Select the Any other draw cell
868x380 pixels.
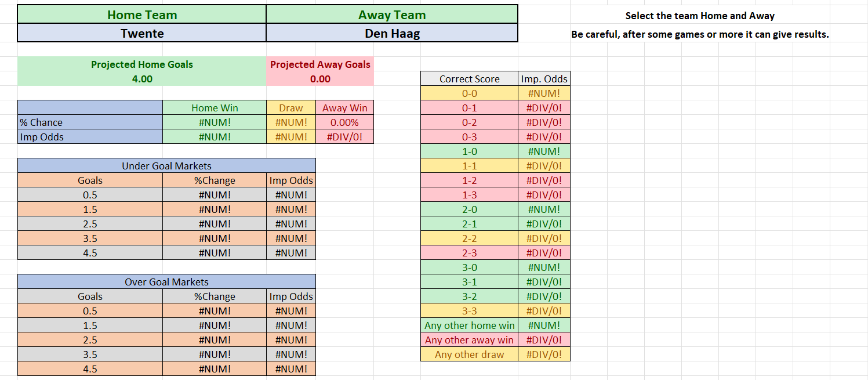click(469, 354)
